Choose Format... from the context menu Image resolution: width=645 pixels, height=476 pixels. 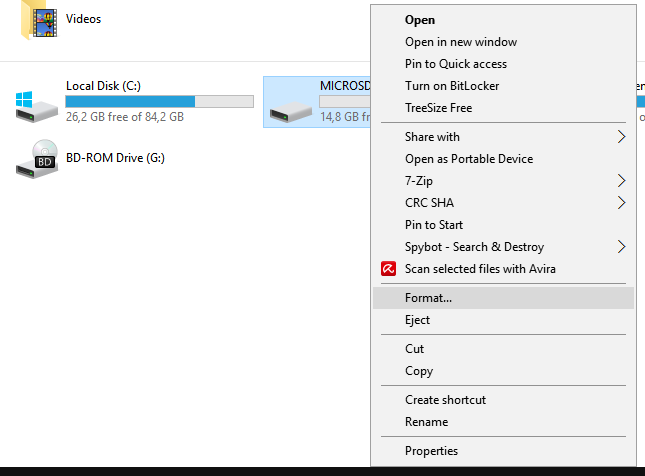tap(428, 298)
